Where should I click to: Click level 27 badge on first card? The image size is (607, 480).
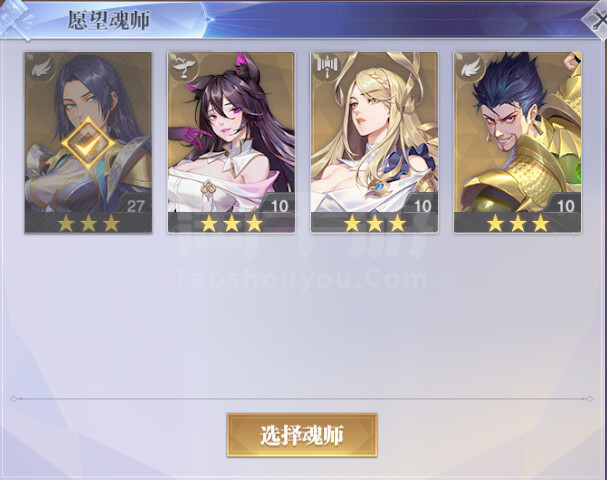click(x=134, y=204)
